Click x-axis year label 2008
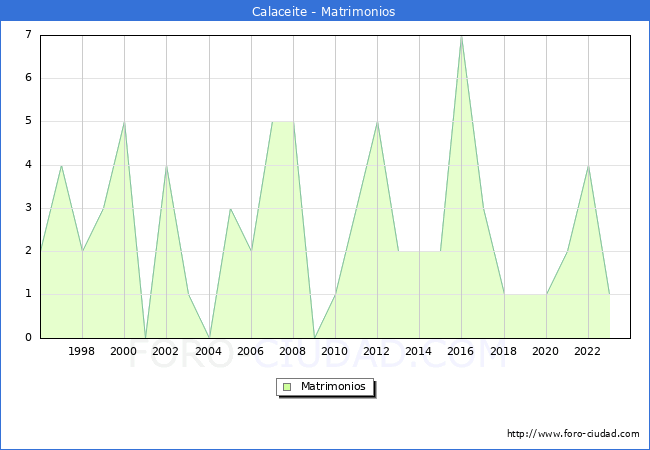Image resolution: width=650 pixels, height=450 pixels. point(293,351)
